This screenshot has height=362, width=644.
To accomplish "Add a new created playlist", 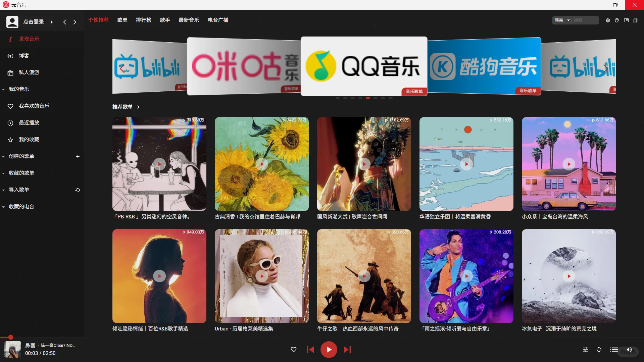I will point(78,157).
